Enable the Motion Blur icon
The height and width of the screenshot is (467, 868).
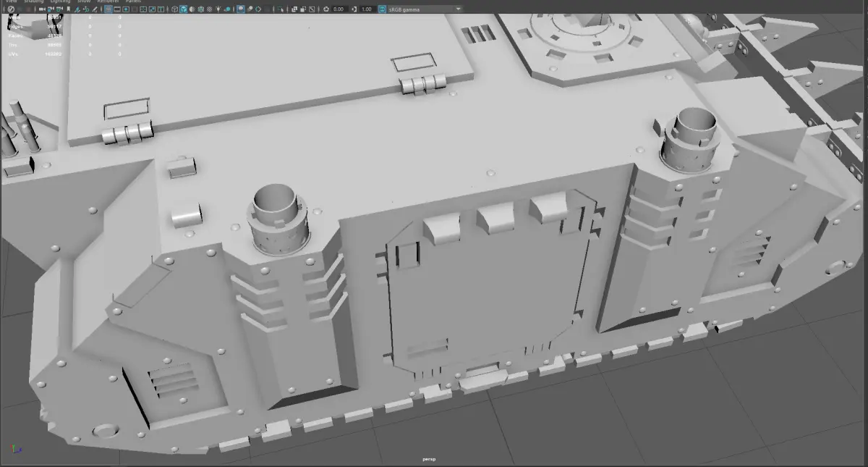click(250, 9)
